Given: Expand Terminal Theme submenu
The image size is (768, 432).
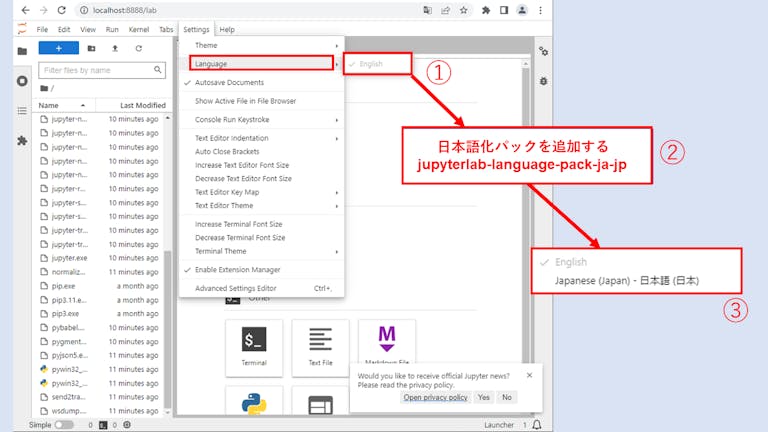Looking at the screenshot, I should pos(262,251).
